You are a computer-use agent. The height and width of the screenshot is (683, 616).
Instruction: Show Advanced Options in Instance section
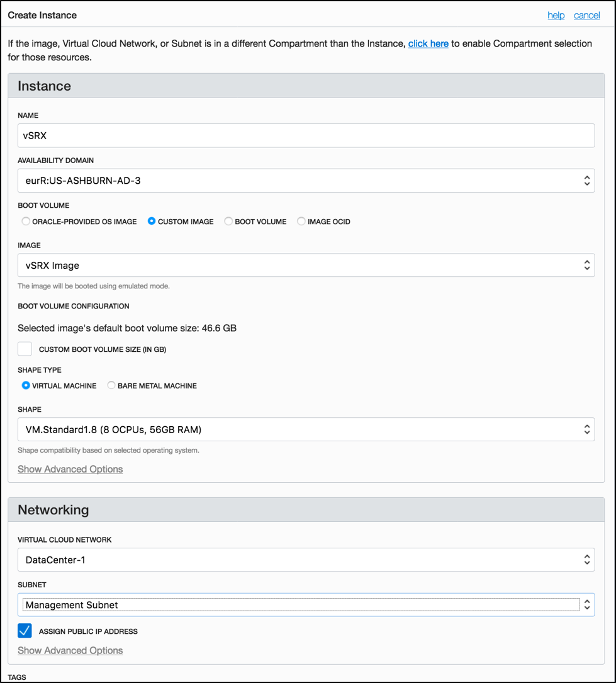coord(70,469)
